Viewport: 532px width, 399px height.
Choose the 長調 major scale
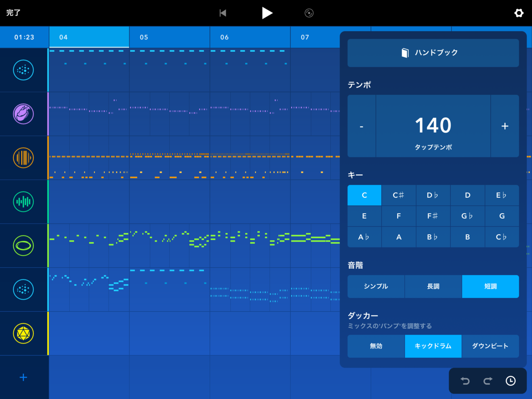[x=433, y=286]
